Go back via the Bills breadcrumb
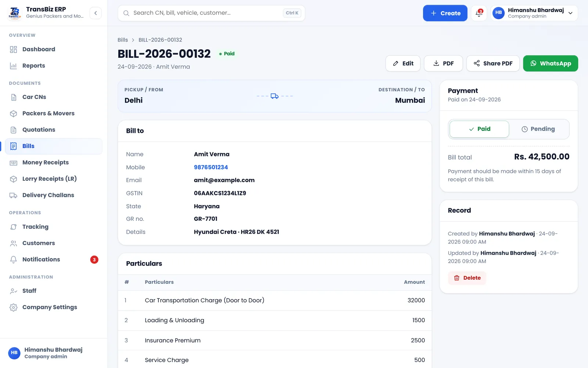 point(123,40)
